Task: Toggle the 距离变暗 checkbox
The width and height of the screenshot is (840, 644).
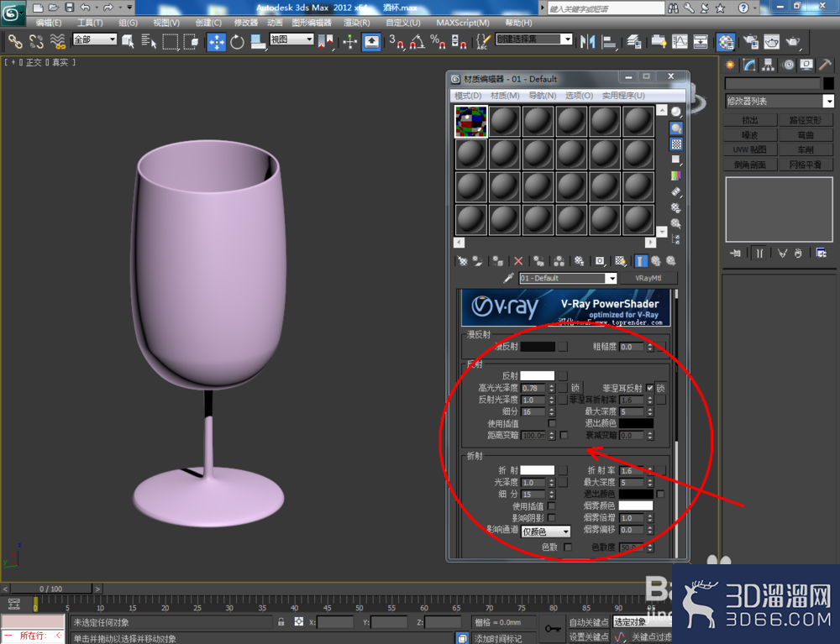Action: point(564,435)
